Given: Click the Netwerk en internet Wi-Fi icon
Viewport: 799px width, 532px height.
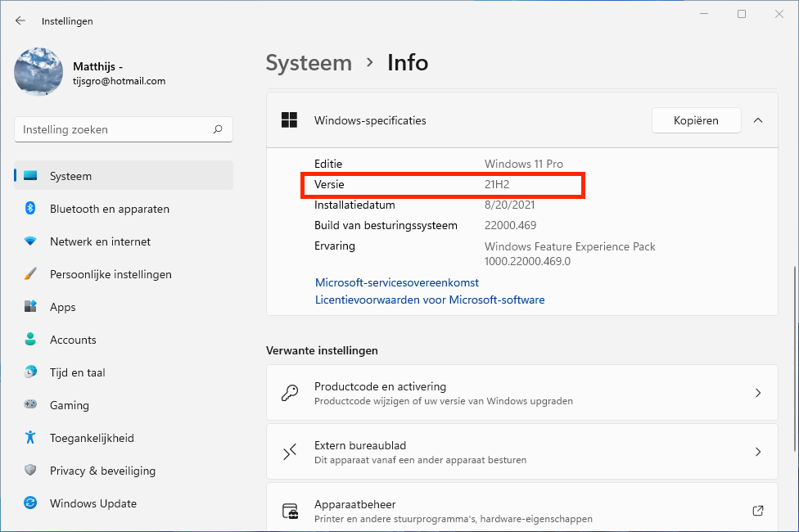Looking at the screenshot, I should (x=30, y=241).
